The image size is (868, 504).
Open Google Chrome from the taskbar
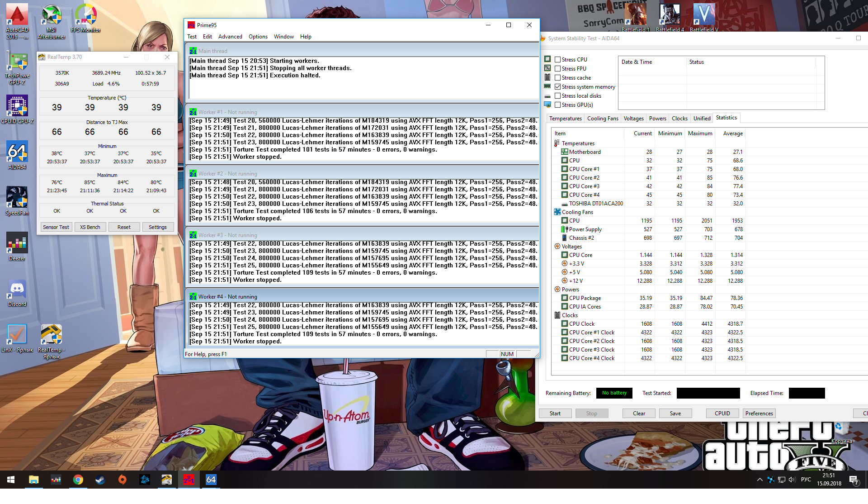point(78,480)
